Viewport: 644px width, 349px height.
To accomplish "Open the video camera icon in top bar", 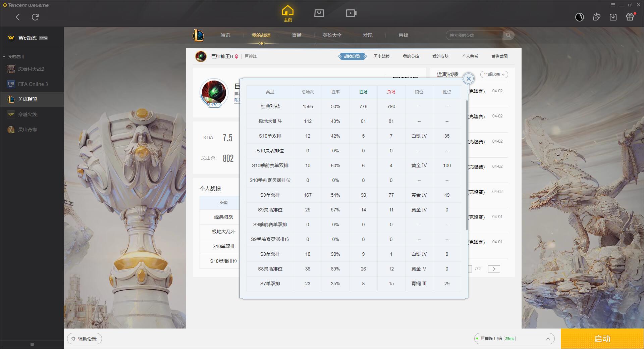I will [x=351, y=13].
